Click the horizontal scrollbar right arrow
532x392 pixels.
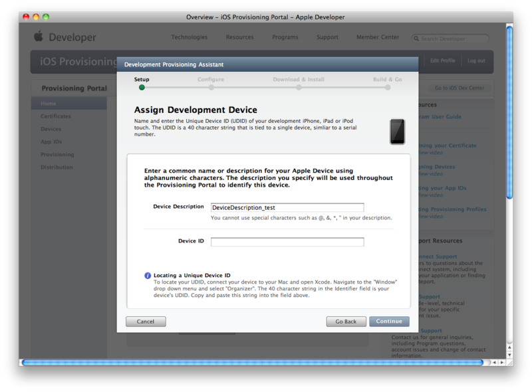click(502, 363)
